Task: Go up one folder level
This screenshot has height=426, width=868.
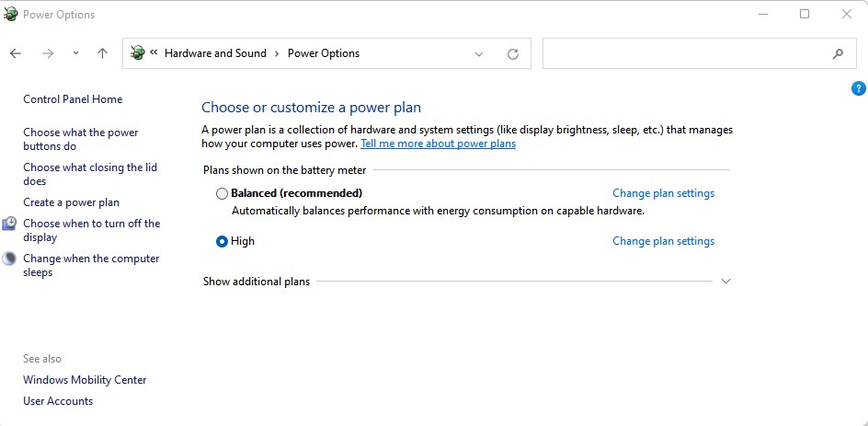Action: 102,53
